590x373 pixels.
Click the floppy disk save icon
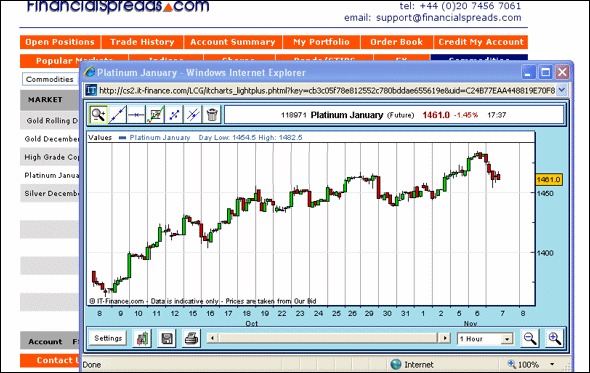167,338
